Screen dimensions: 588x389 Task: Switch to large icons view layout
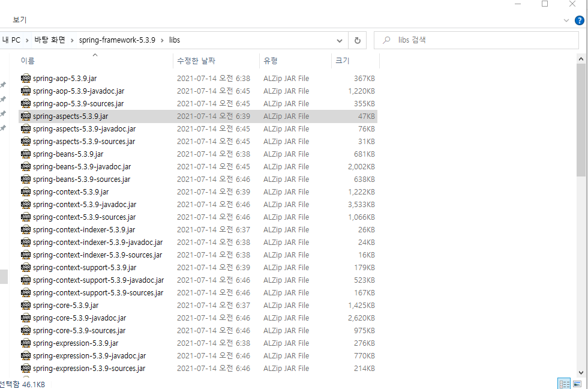pyautogui.click(x=577, y=384)
